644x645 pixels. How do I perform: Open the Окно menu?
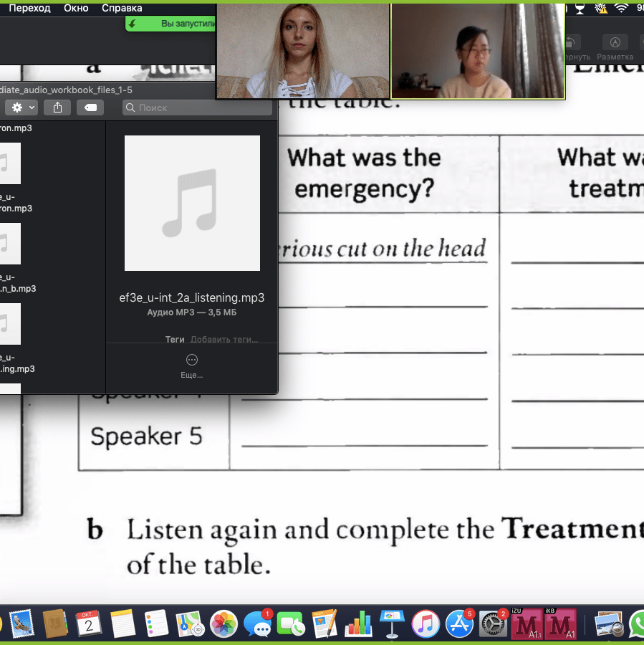76,8
